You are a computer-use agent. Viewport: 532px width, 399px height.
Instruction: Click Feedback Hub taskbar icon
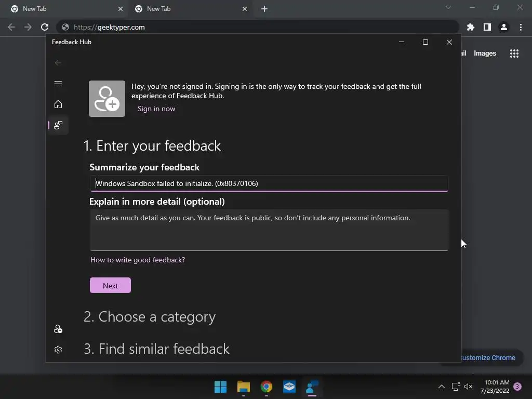[x=312, y=387]
